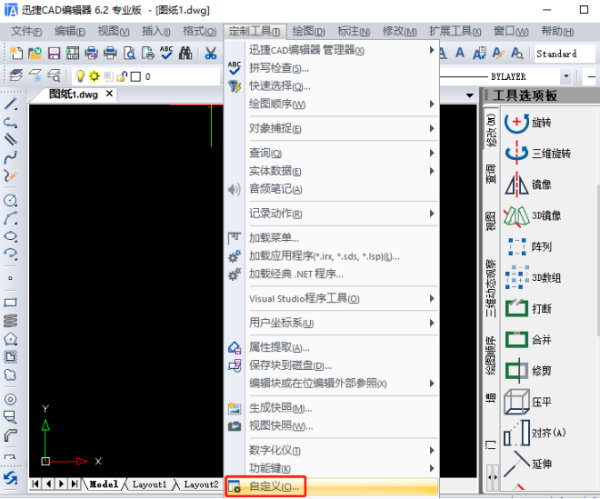Select the 查询 vertical palette tab
Screen dimensions: 600x499
491,174
